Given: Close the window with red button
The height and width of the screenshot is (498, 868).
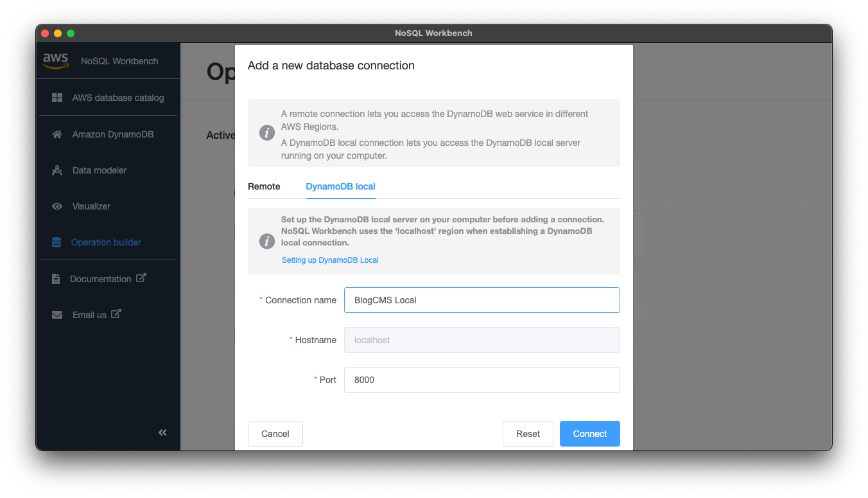Looking at the screenshot, I should [x=45, y=33].
